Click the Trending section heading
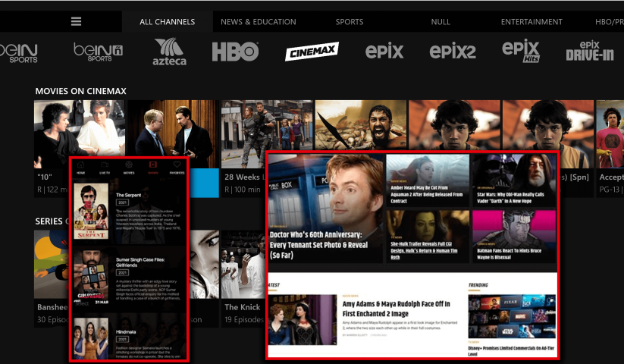Image resolution: width=624 pixels, height=364 pixels. click(x=478, y=285)
